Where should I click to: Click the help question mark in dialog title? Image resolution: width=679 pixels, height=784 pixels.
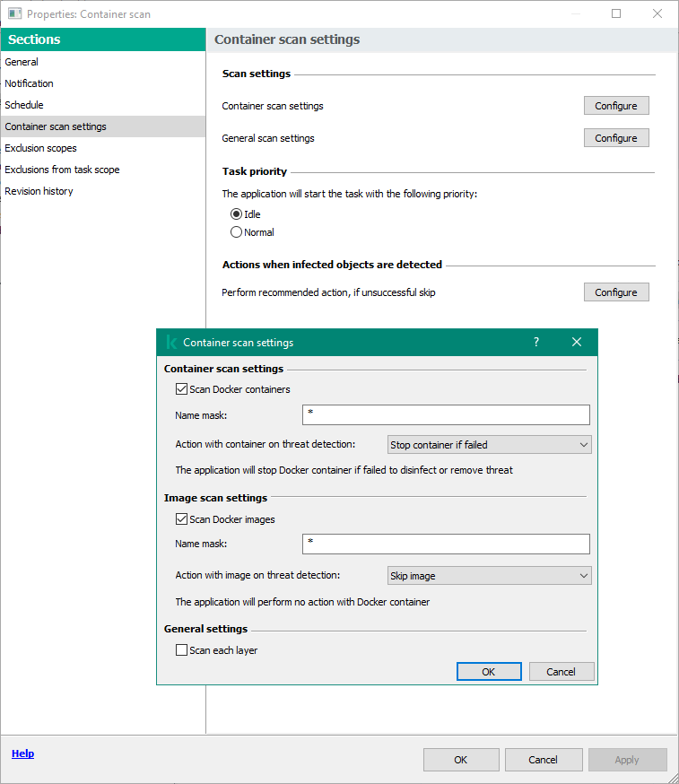(x=536, y=342)
